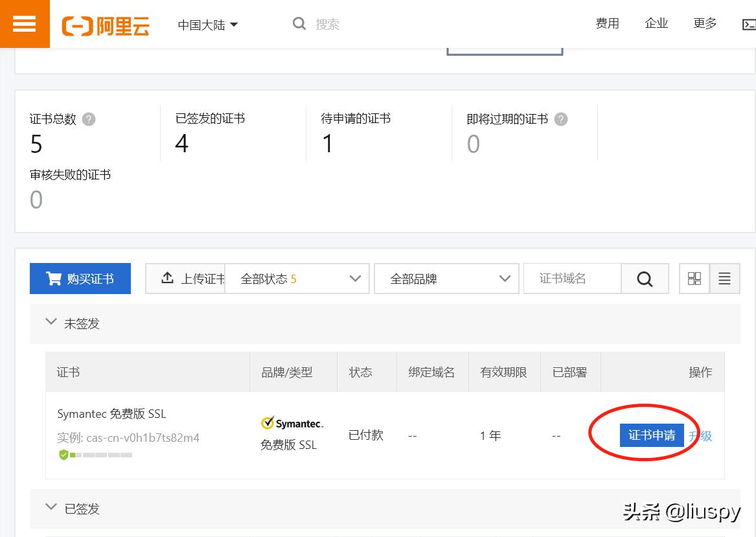Click the magnifier to search certificate domains

(x=645, y=278)
